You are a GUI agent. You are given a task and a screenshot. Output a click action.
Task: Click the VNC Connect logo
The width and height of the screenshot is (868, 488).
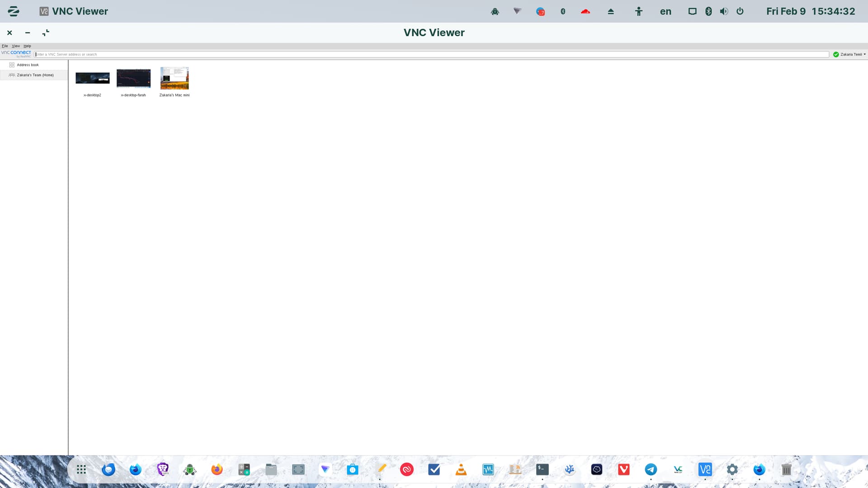click(x=16, y=54)
